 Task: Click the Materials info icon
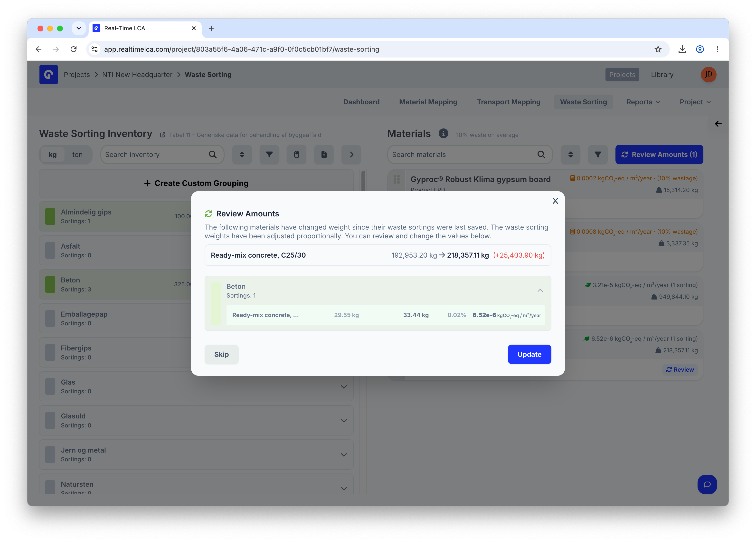pyautogui.click(x=443, y=133)
